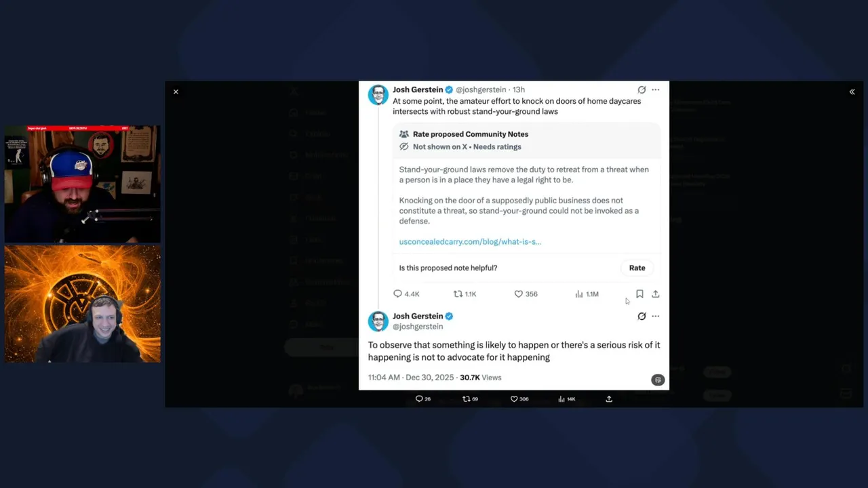Click the reply icon showing 4.4K
This screenshot has height=488, width=868.
coord(406,294)
